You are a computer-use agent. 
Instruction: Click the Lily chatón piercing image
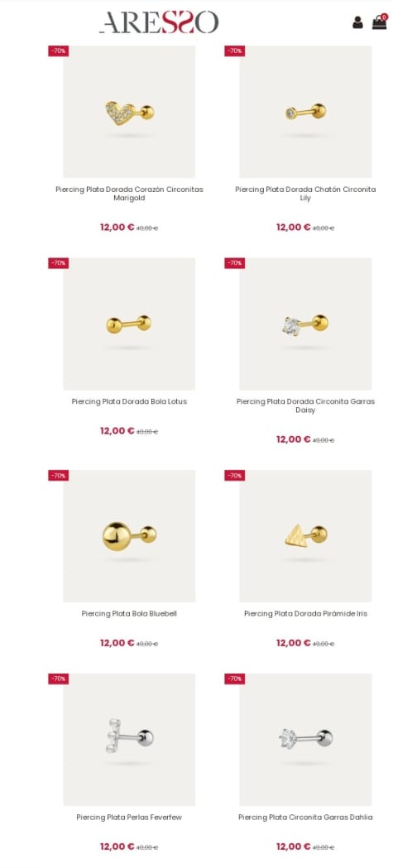[305, 111]
